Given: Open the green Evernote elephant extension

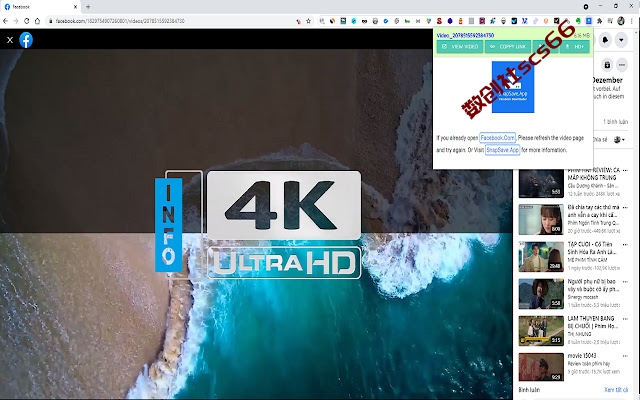Looking at the screenshot, I should pos(578,21).
